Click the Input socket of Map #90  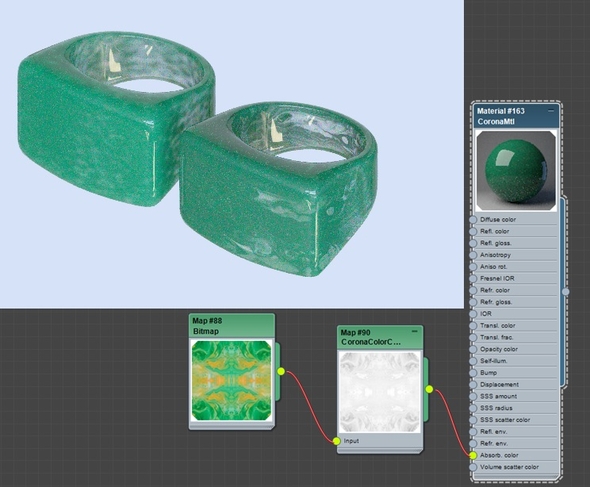[337, 441]
